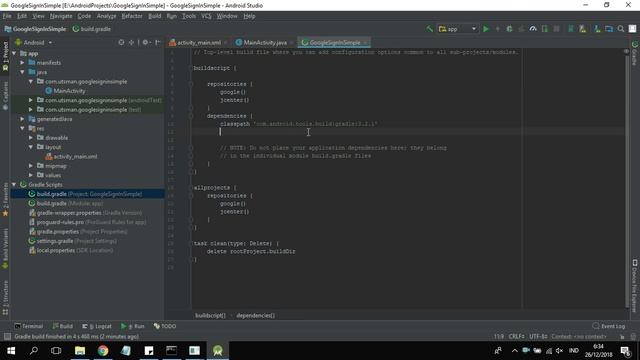Click the dependencies{} editor breadcrumb
The height and width of the screenshot is (360, 640).
tap(256, 316)
